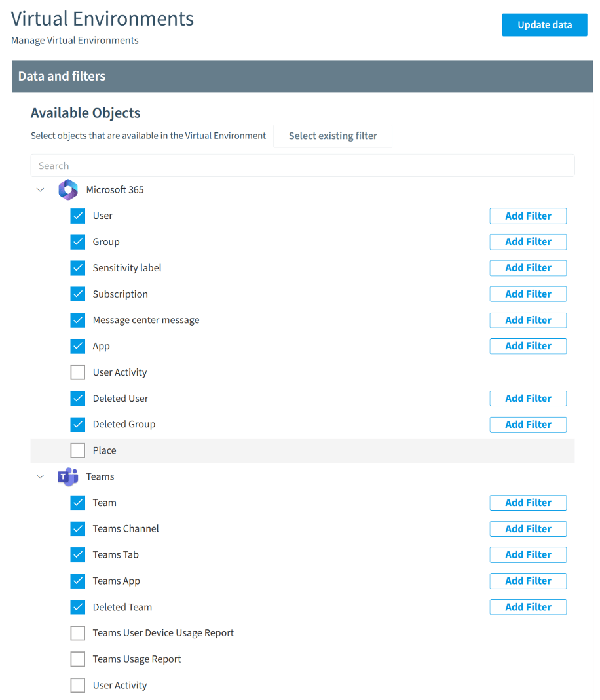The height and width of the screenshot is (700, 600).
Task: Click the Microsoft 365 logo icon
Action: pos(67,189)
